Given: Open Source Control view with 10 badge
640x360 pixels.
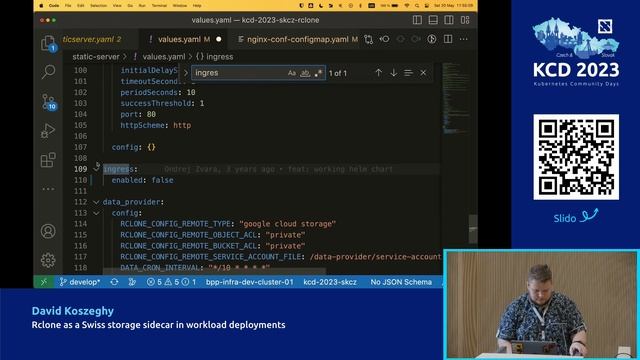Looking at the screenshot, I should pos(49,102).
